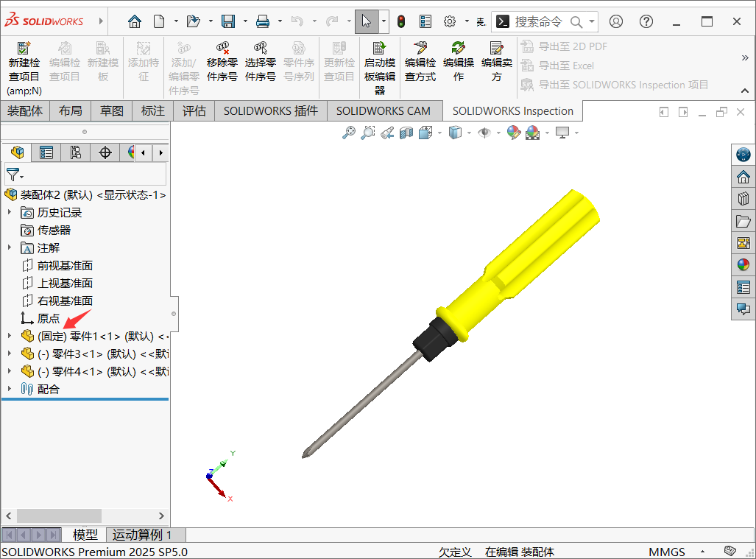
Task: Click Zoom to Fit magnifier icon
Action: tap(349, 132)
